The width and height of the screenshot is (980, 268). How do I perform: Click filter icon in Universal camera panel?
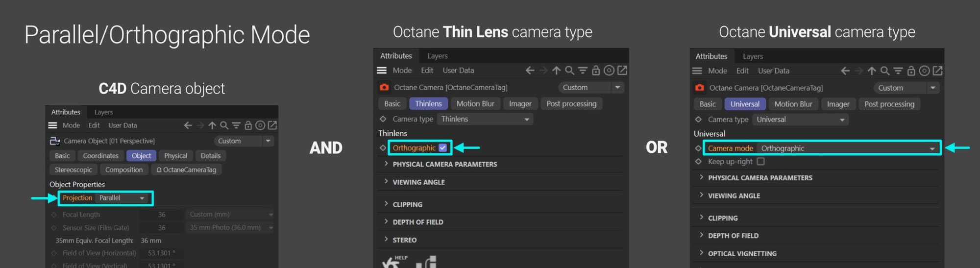pos(898,71)
